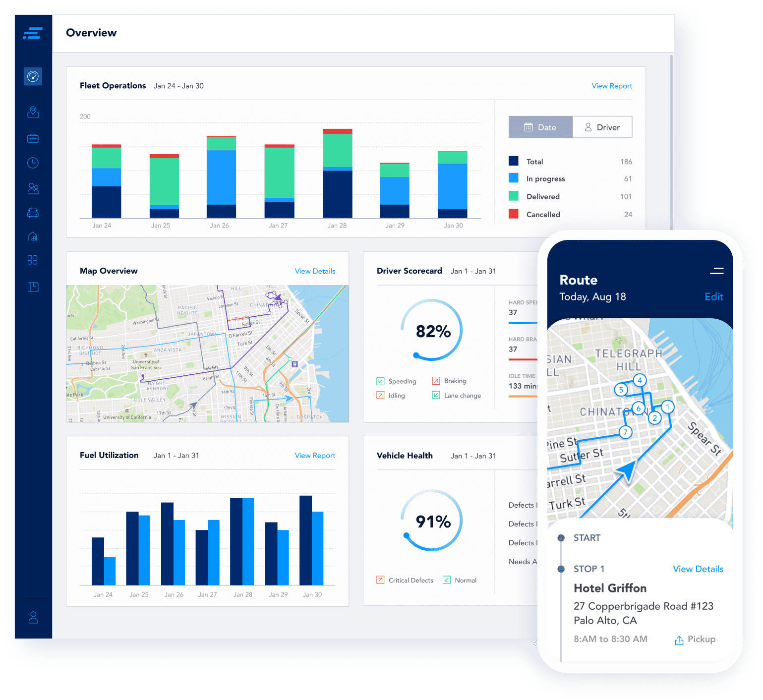Image resolution: width=763 pixels, height=700 pixels.
Task: Open View Report for Fuel Utilization
Action: point(315,456)
